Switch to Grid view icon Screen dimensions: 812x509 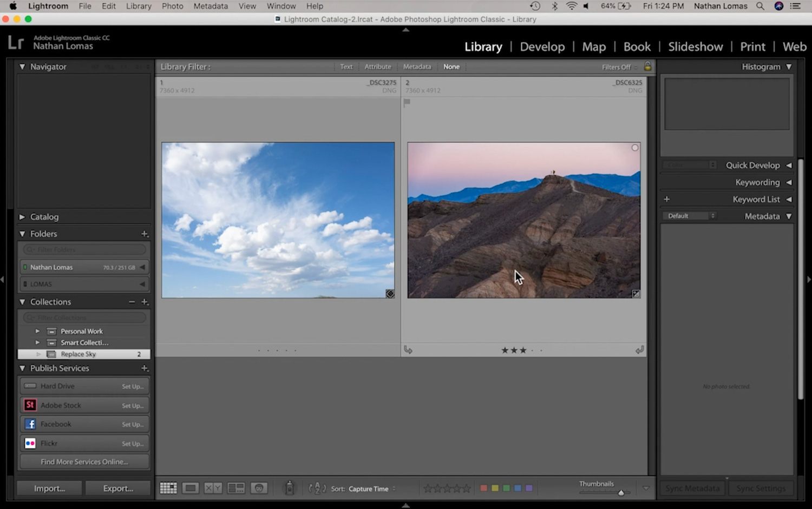pos(168,488)
